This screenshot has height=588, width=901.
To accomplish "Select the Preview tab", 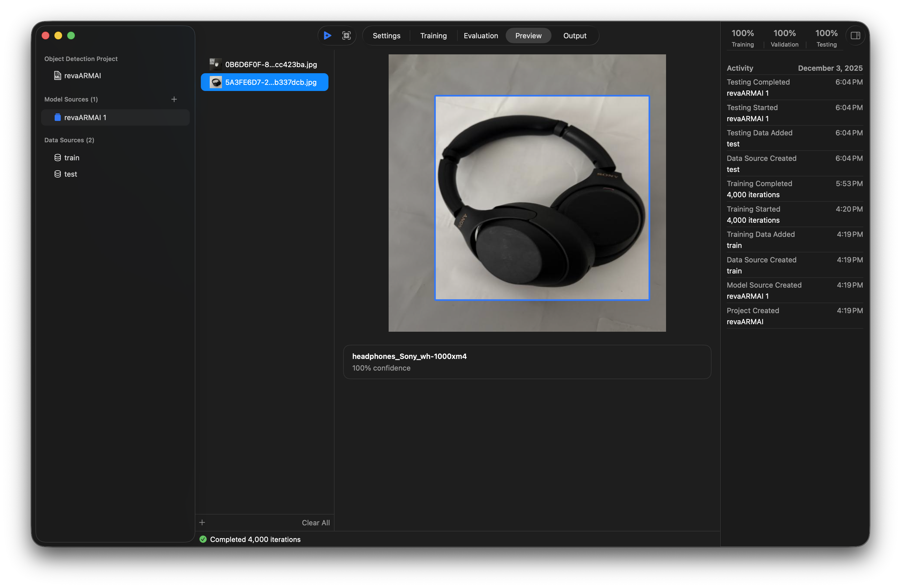I will point(528,36).
